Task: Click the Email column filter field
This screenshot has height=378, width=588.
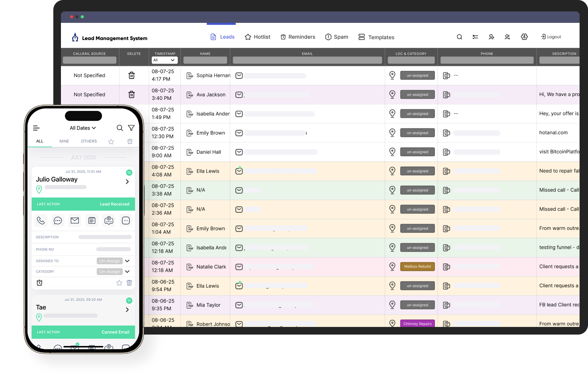Action: [307, 60]
